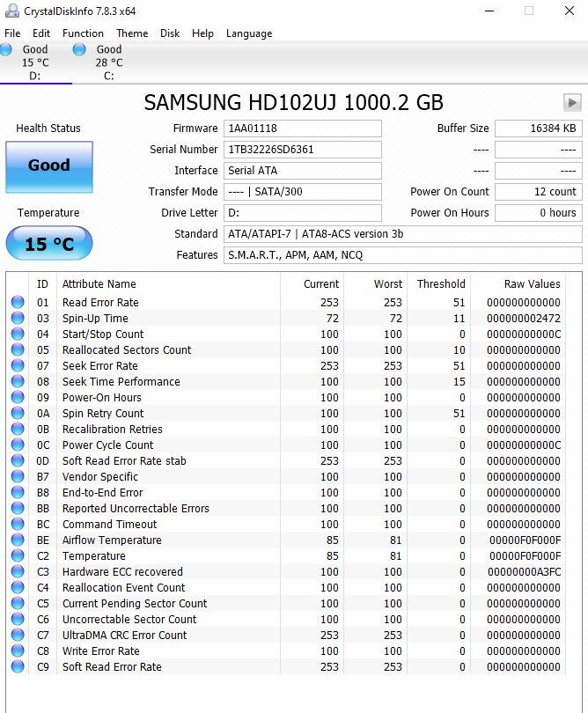
Task: Click the Spin-Up Time status orb
Action: (x=18, y=318)
